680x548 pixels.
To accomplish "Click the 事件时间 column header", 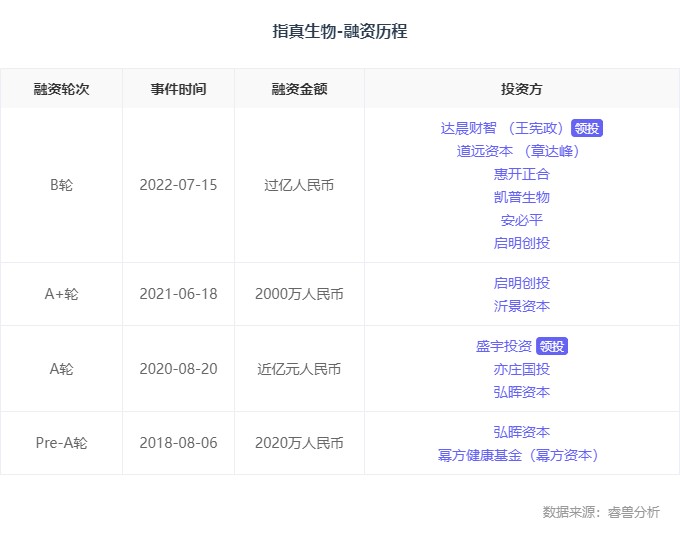I will pyautogui.click(x=178, y=89).
